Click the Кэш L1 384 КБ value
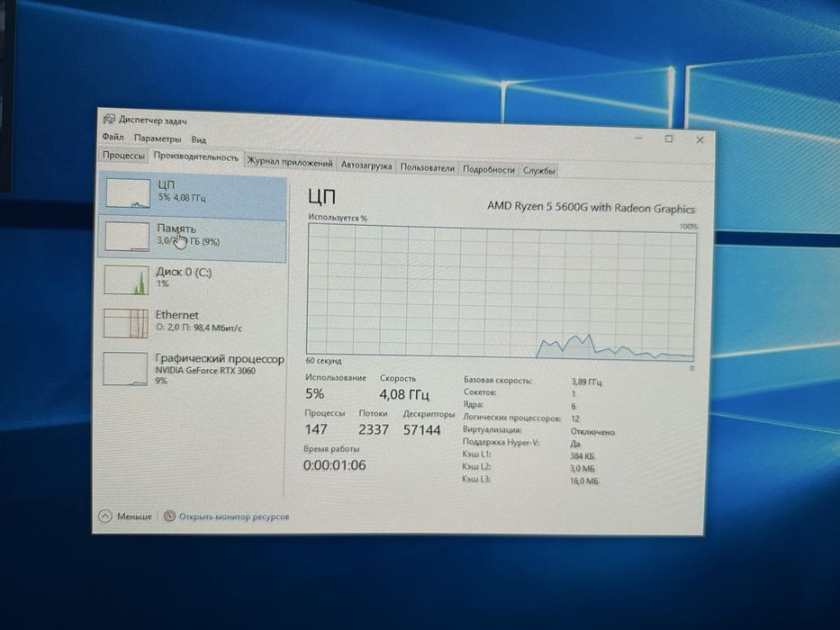The height and width of the screenshot is (630, 840). pos(583,456)
